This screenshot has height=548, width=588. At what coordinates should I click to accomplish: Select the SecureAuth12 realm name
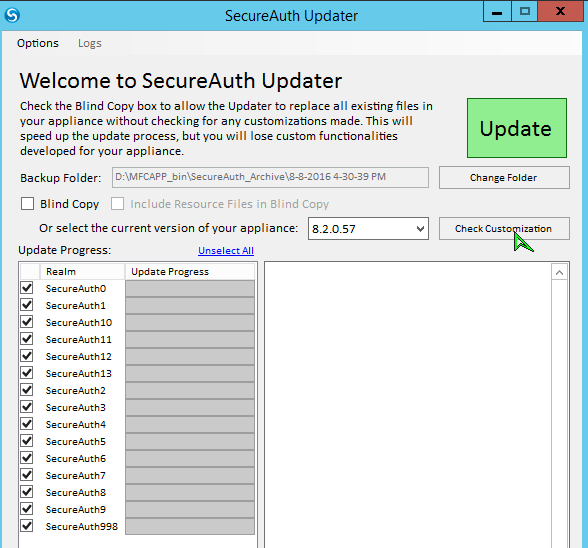click(79, 356)
